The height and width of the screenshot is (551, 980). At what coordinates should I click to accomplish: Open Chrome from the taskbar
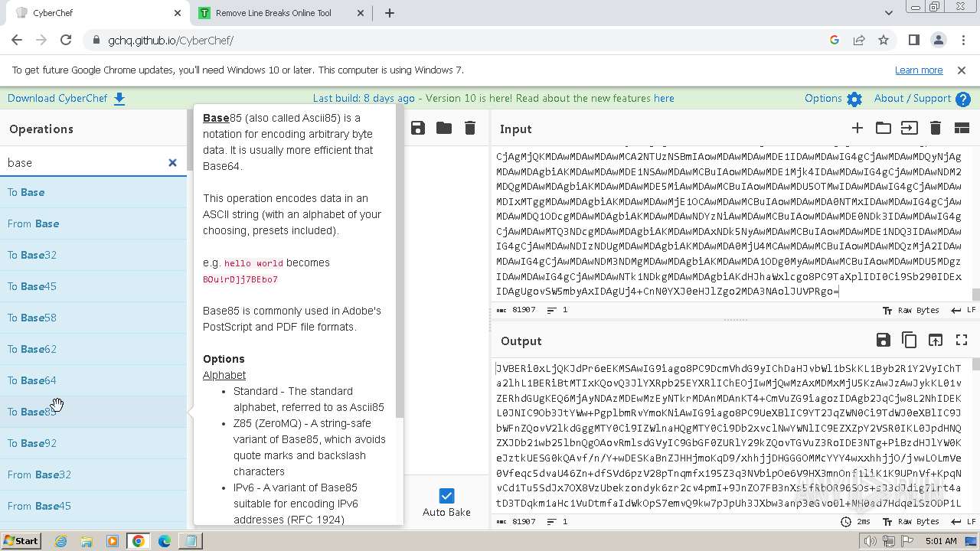[x=139, y=541]
